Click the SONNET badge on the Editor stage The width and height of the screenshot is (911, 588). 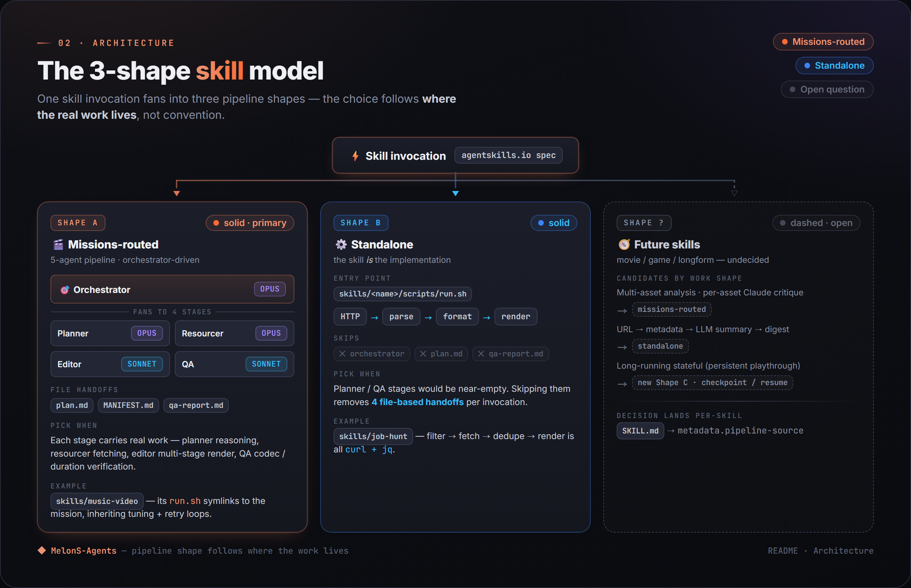[142, 364]
